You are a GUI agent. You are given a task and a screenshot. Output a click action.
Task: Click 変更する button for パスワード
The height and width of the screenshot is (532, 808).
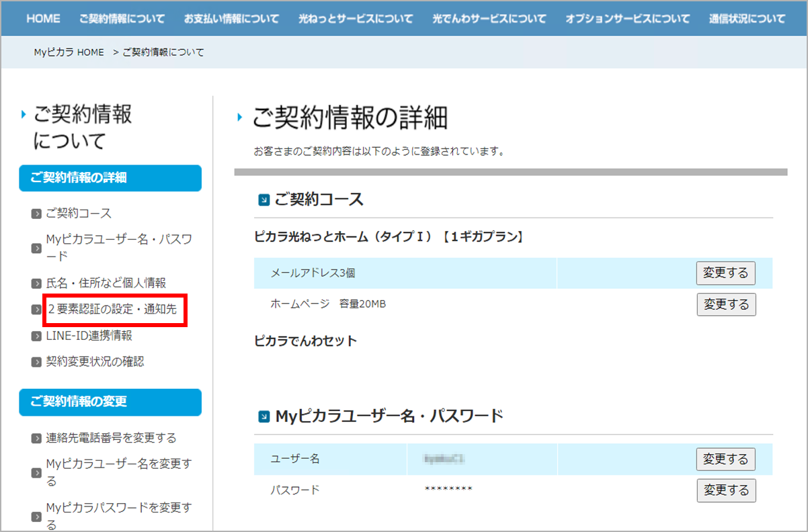[726, 490]
